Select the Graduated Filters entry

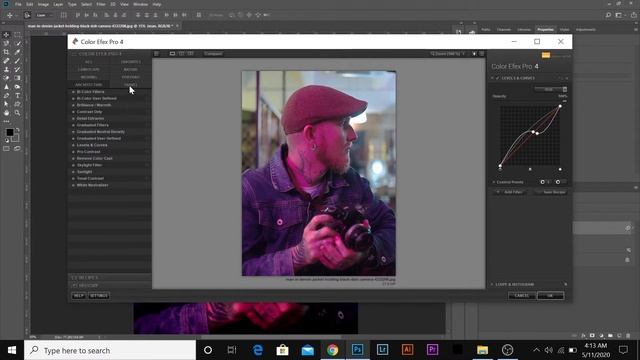93,125
